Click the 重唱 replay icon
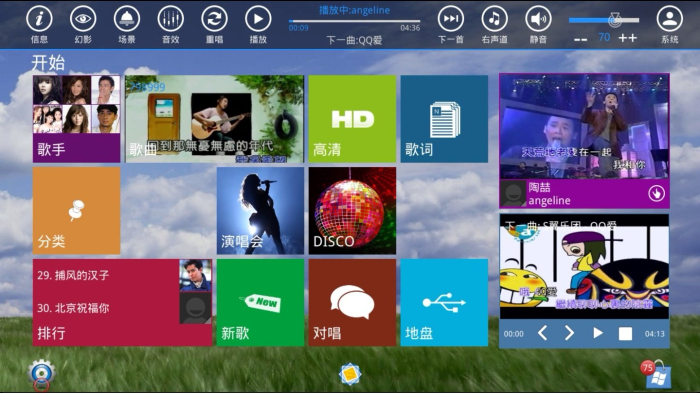The height and width of the screenshot is (393, 700). pos(214,19)
